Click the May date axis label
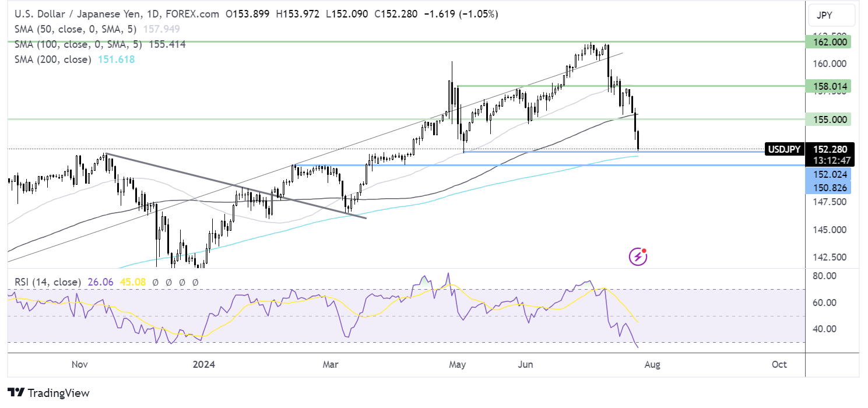868x408 pixels. pos(458,364)
